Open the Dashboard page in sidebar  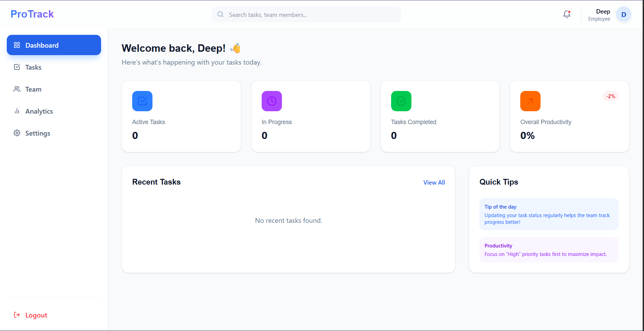54,45
